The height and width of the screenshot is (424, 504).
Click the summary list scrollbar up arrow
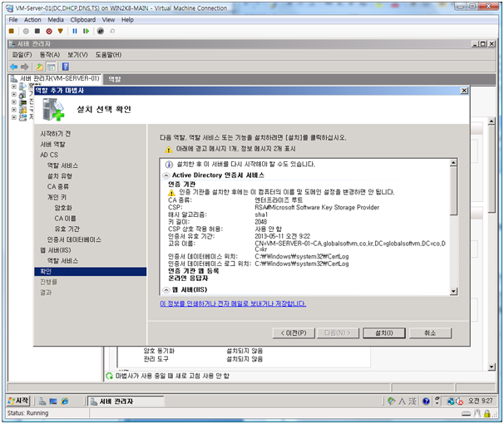coord(453,163)
